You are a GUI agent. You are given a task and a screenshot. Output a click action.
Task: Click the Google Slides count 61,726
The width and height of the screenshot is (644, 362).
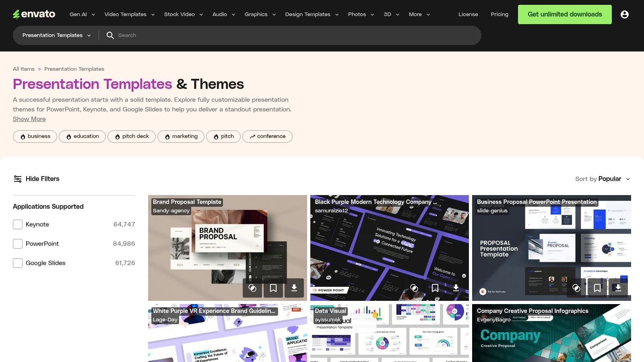coord(125,263)
